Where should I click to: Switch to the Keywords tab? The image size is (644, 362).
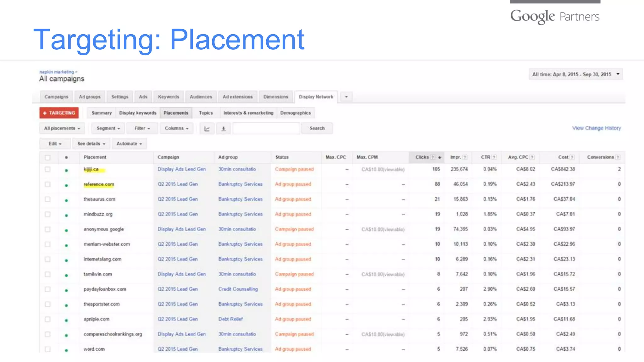pos(169,97)
